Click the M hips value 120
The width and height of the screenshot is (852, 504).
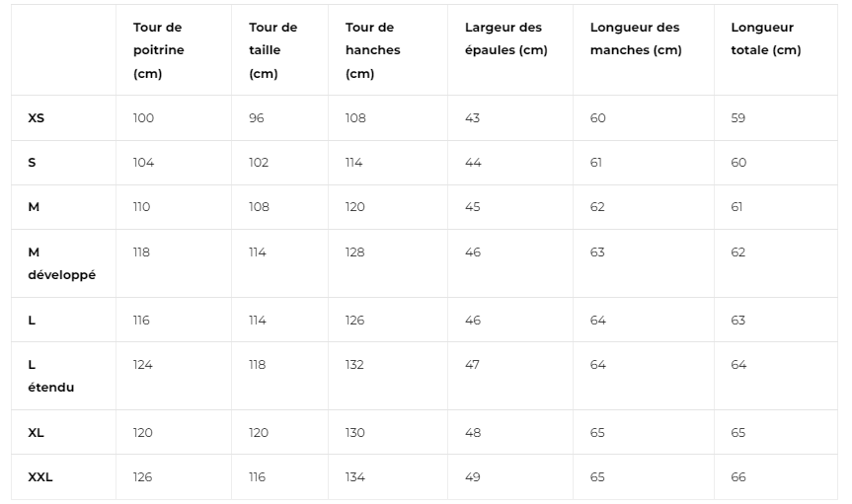[354, 207]
